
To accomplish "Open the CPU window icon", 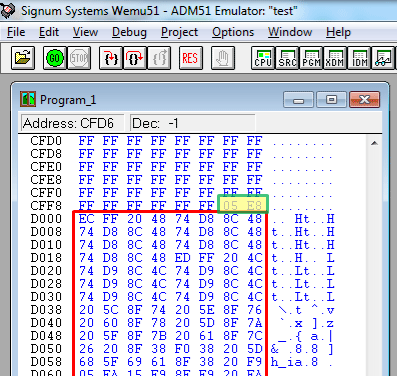I will 263,58.
